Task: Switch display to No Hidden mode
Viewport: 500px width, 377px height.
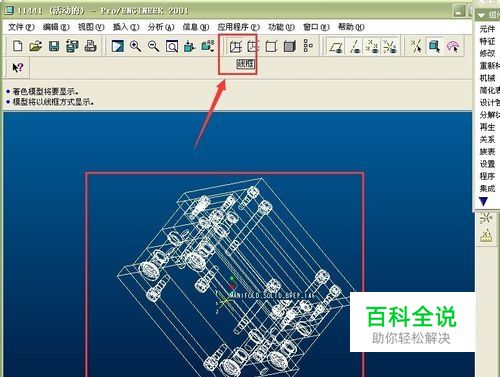Action: tap(271, 46)
